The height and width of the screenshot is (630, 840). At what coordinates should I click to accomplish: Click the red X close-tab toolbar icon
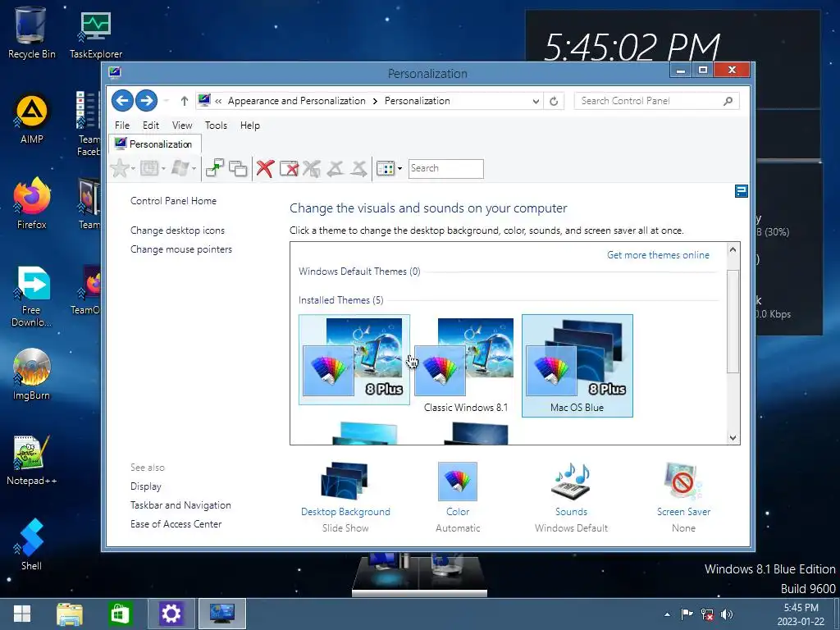point(265,168)
